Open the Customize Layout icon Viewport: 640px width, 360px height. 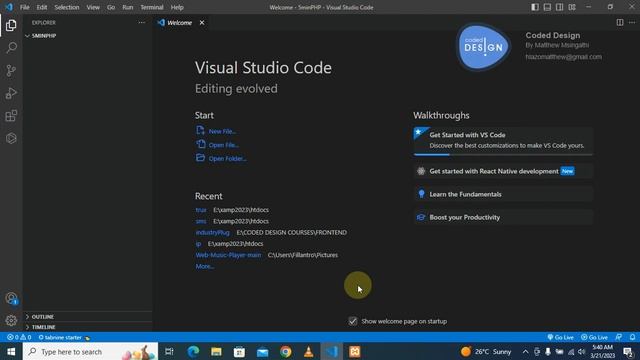(x=572, y=7)
